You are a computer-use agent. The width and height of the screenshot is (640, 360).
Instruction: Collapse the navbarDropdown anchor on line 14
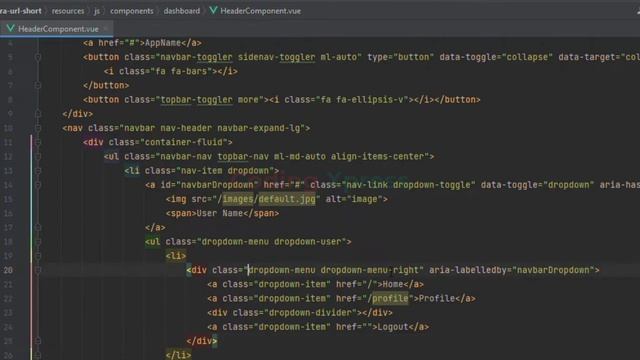(x=38, y=185)
